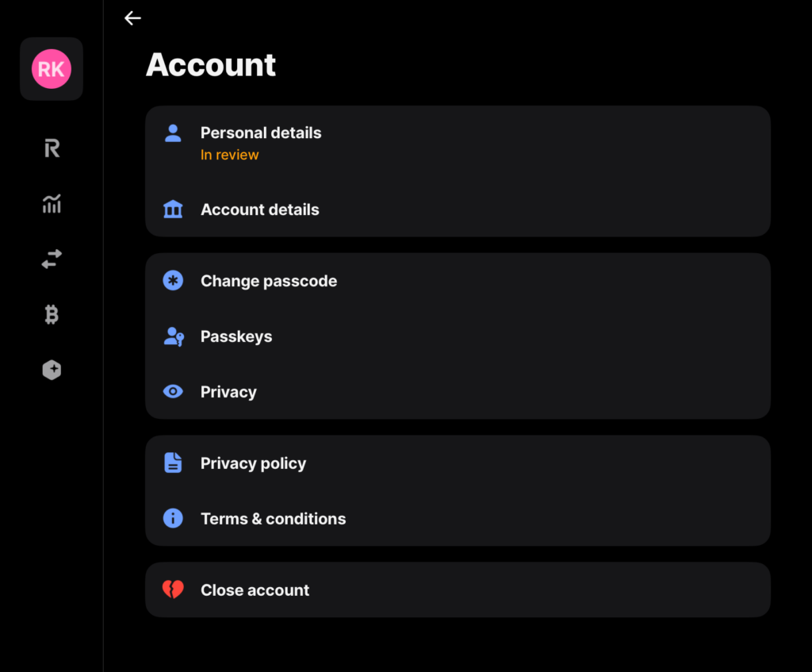Open the transfers arrows icon in sidebar
The image size is (812, 672).
click(51, 259)
